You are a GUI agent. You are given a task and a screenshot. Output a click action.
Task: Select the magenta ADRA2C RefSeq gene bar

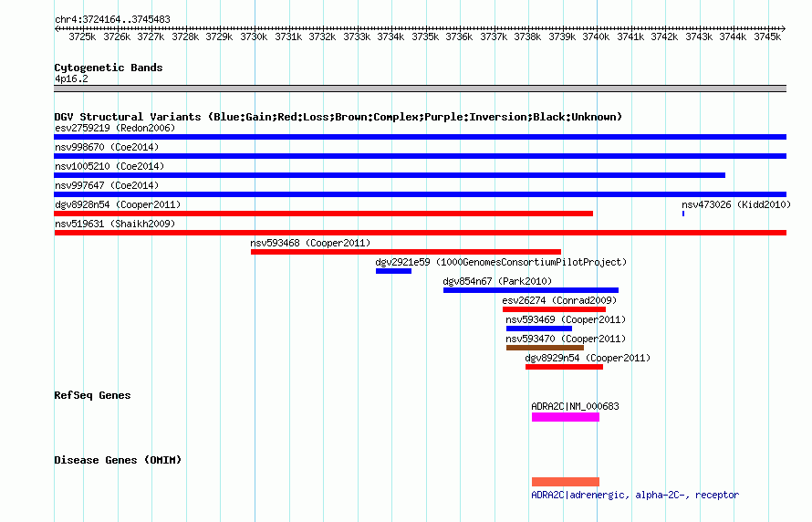tap(566, 417)
